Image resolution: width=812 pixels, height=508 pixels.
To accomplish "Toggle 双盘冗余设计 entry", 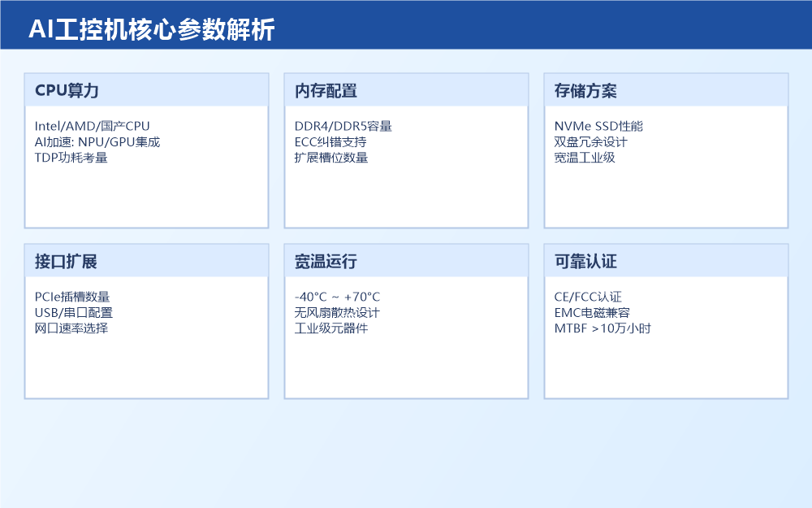I will click(x=591, y=141).
